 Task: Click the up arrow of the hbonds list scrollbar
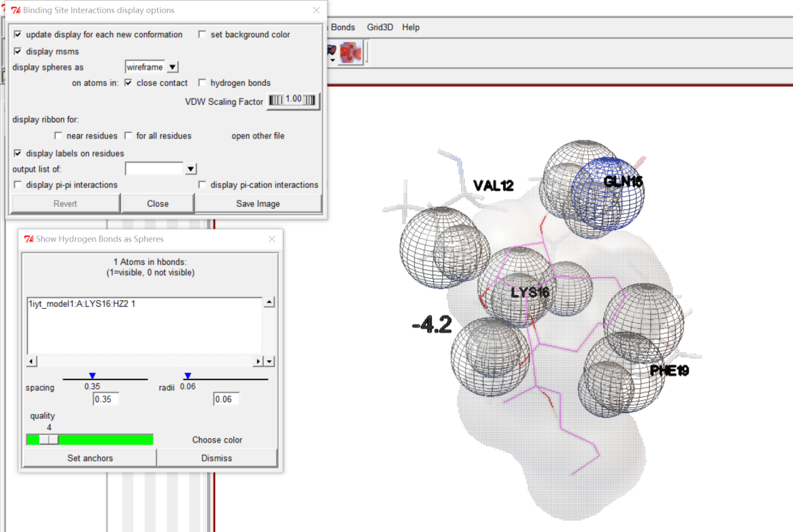pos(269,302)
